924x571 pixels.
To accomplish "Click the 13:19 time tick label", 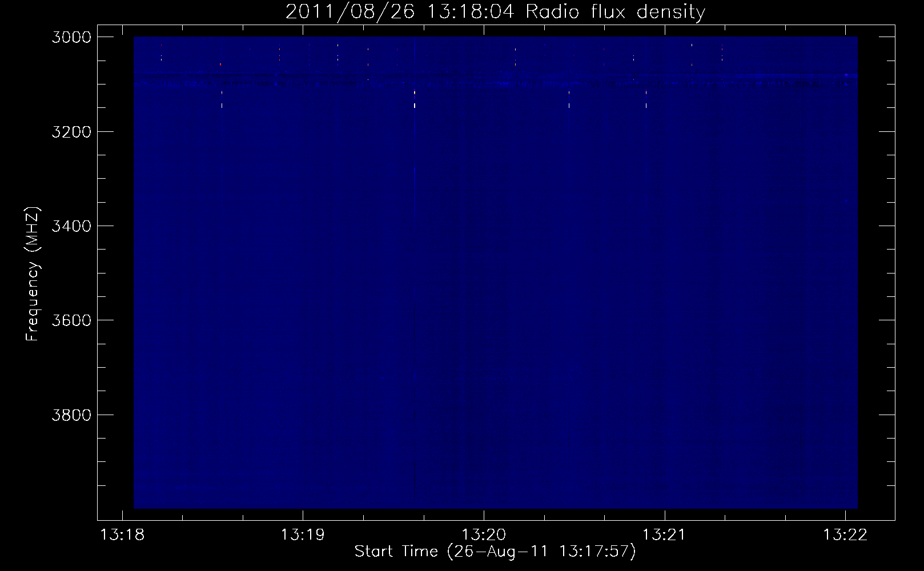I will click(303, 535).
